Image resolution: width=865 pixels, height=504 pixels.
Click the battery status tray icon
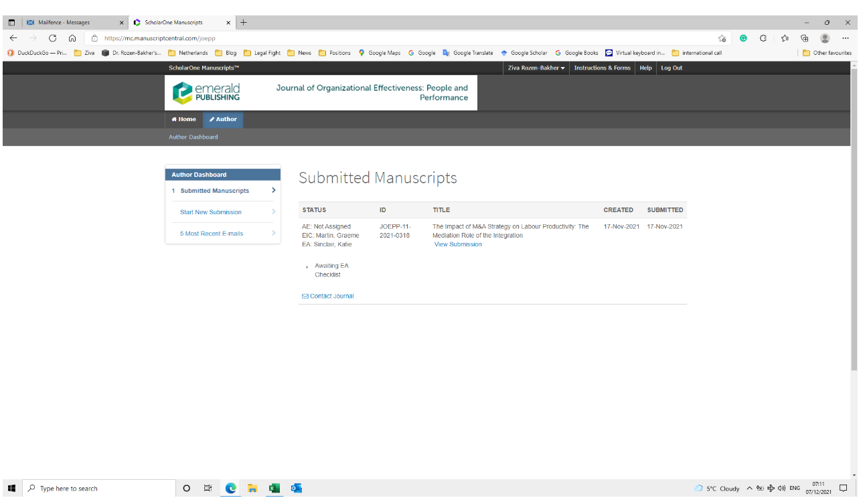(760, 488)
